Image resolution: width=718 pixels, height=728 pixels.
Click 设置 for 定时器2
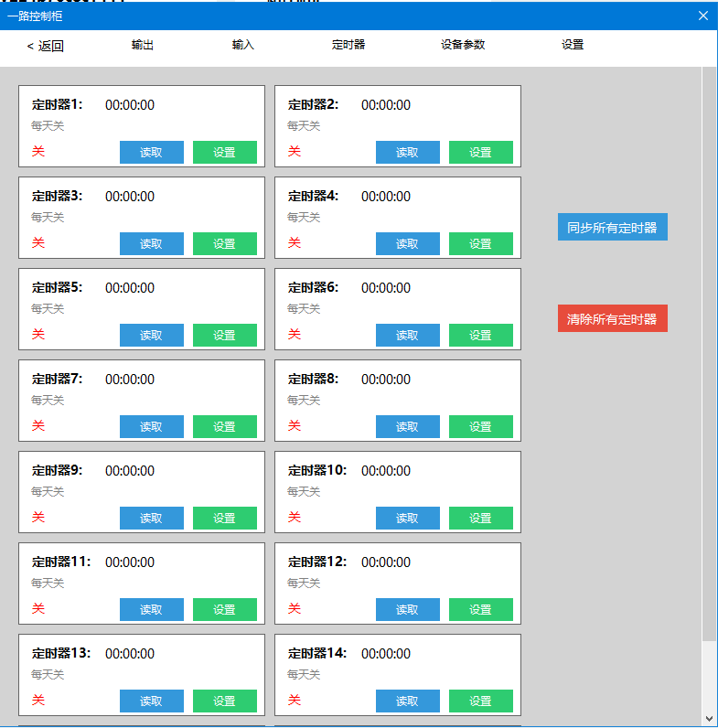pyautogui.click(x=480, y=153)
